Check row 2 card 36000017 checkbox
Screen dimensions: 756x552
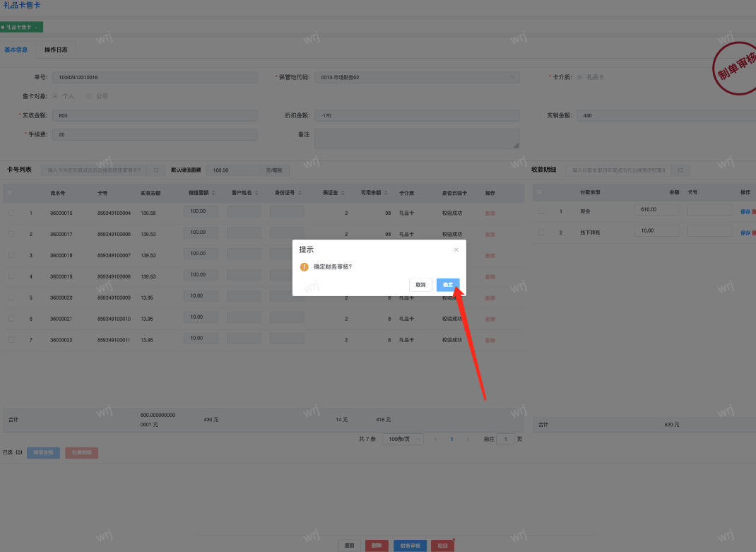click(x=11, y=234)
